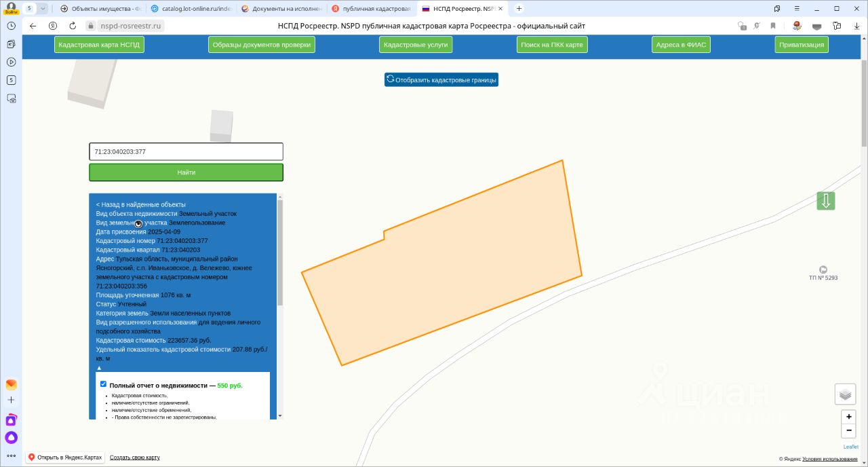Image resolution: width=868 pixels, height=467 pixels.
Task: Open Yandex Mail in the sidebar
Action: [11, 384]
